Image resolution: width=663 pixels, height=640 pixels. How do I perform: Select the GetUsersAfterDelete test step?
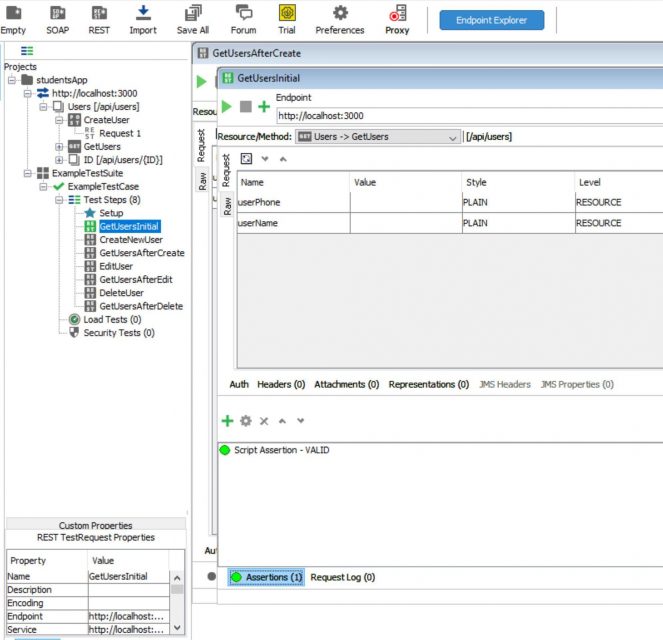pyautogui.click(x=141, y=306)
